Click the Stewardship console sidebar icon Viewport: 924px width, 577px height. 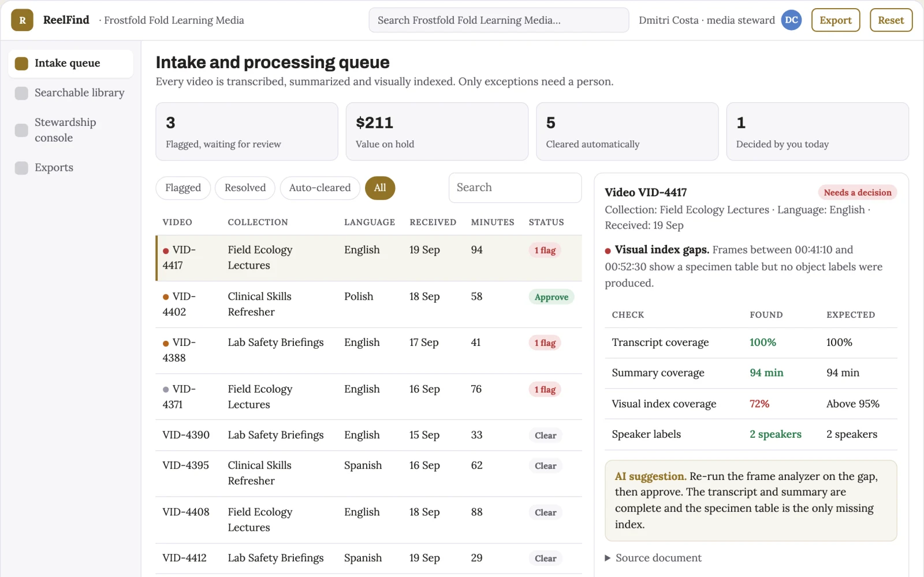[x=21, y=130]
